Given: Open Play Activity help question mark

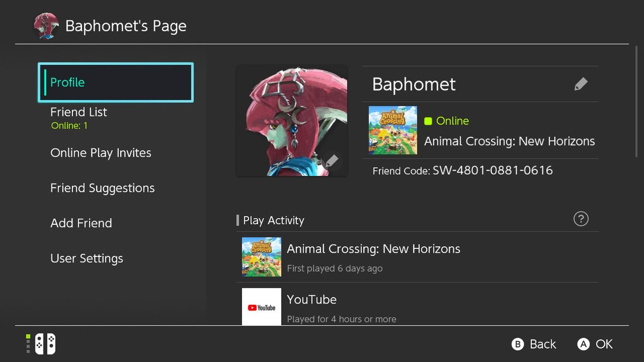Looking at the screenshot, I should 581,219.
